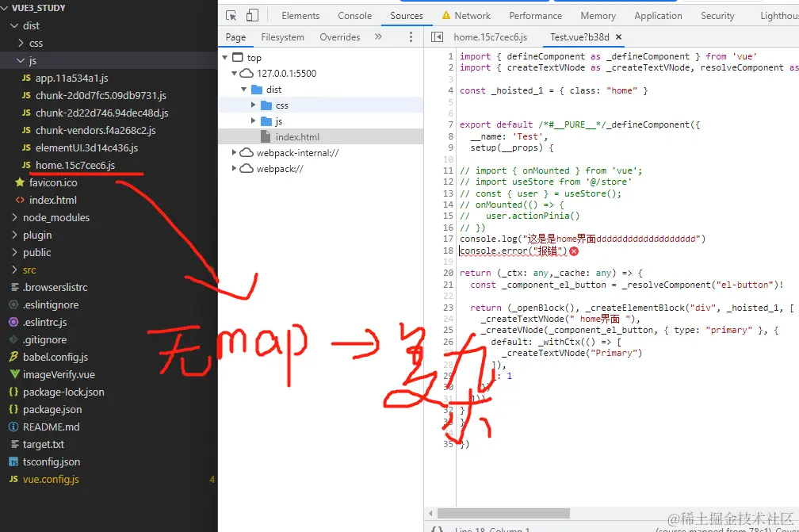Screen dimensions: 799x532
Task: Expand the css folder in explorer
Action: click(x=21, y=43)
